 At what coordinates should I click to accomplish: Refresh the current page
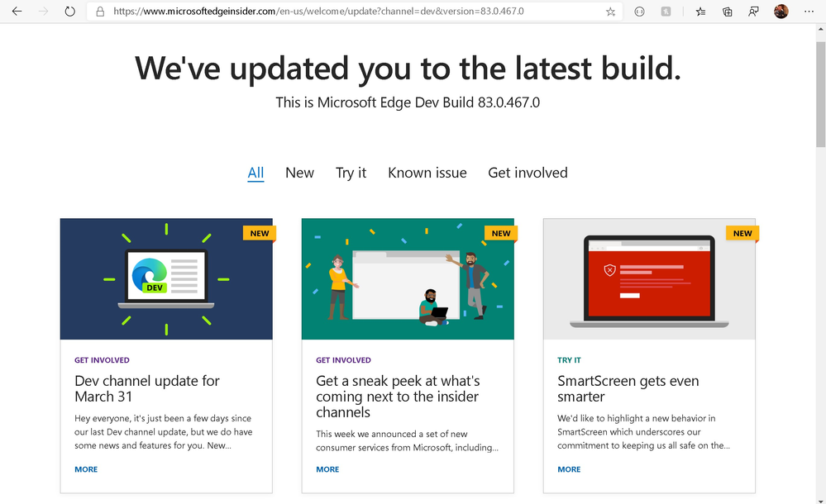coord(69,11)
